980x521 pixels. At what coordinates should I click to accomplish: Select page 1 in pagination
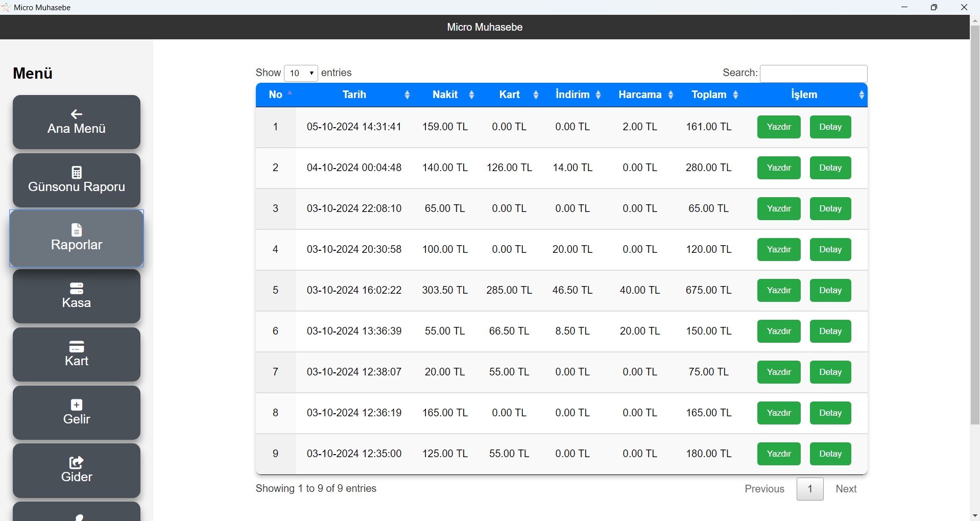pyautogui.click(x=809, y=489)
